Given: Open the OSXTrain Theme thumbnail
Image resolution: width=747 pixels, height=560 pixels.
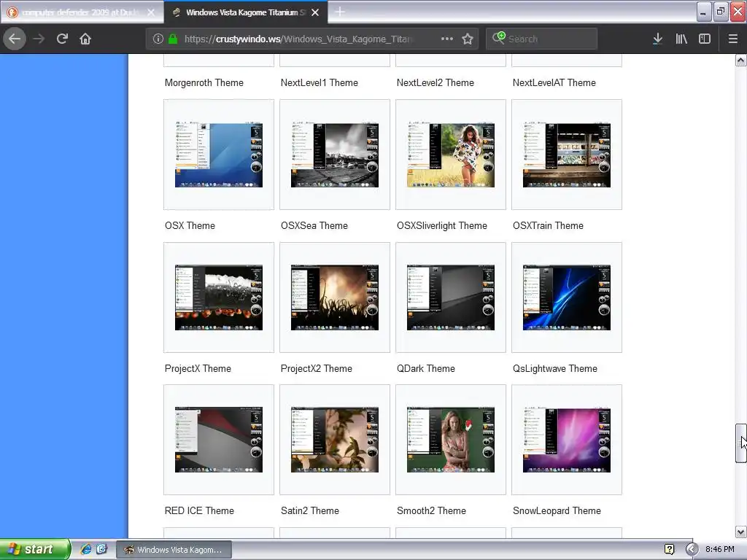Looking at the screenshot, I should tap(566, 155).
